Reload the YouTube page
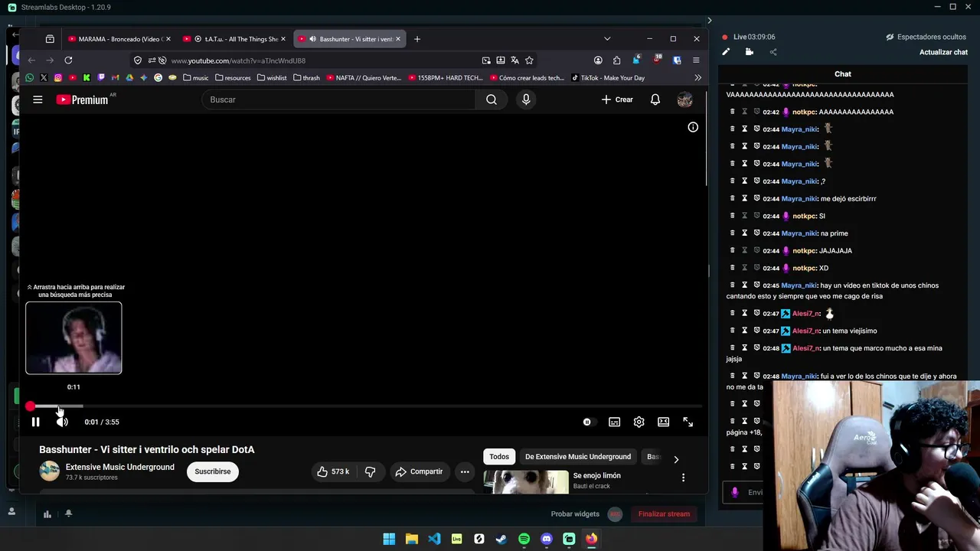Image resolution: width=980 pixels, height=551 pixels. (x=68, y=60)
